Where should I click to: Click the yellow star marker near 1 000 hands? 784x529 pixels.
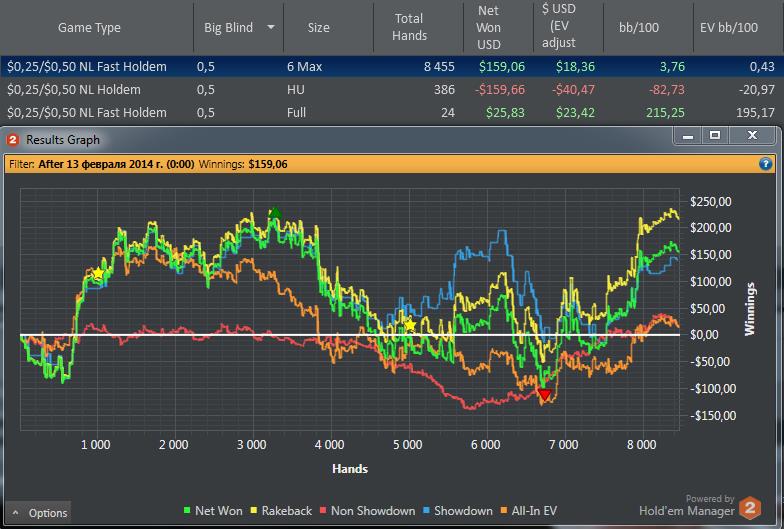tap(98, 274)
